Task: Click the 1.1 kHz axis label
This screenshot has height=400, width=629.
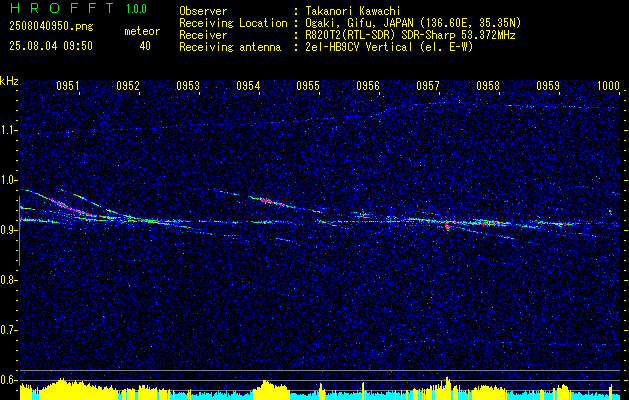Action: (8, 130)
